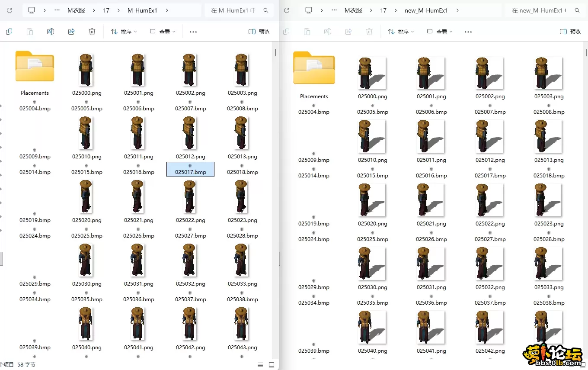
Task: Click the PC monitor icon in left address bar
Action: point(32,10)
